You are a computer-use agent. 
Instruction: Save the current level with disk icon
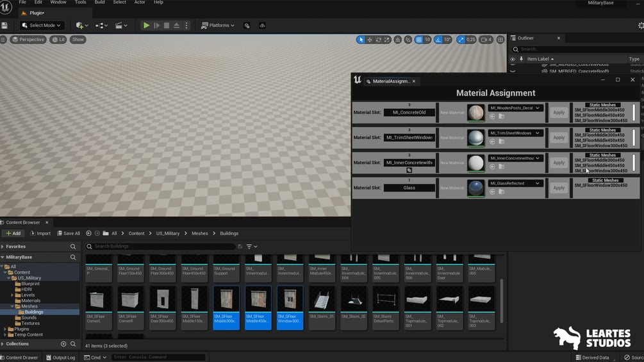[4, 26]
